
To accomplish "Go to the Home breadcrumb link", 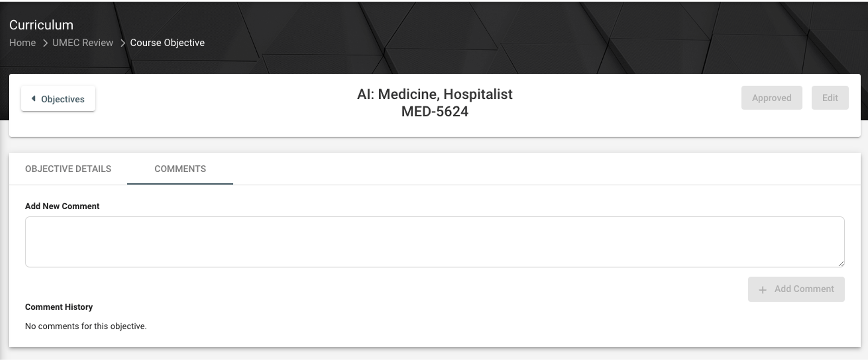I will pyautogui.click(x=23, y=43).
